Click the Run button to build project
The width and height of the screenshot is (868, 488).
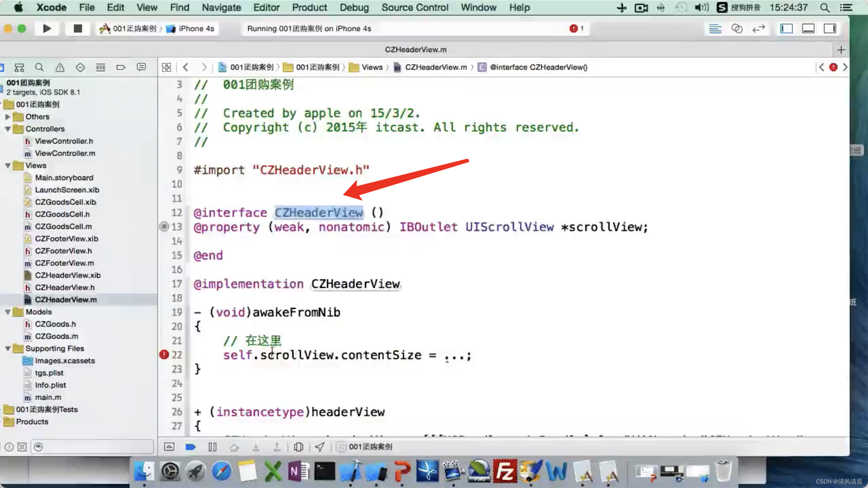tap(48, 28)
